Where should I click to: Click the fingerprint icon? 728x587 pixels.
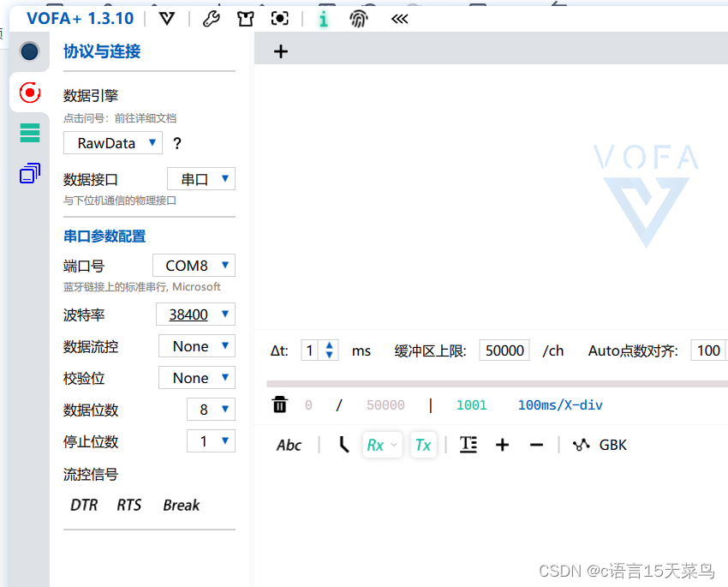(358, 19)
